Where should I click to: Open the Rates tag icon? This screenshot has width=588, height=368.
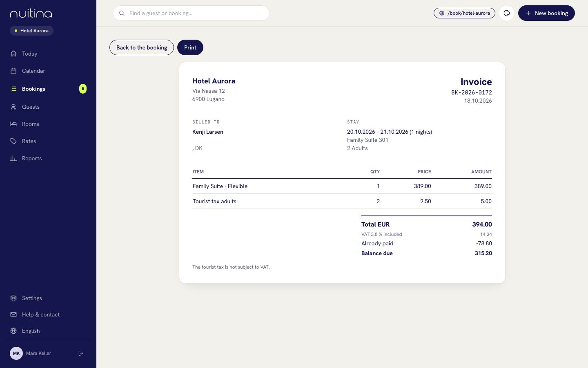[13, 141]
